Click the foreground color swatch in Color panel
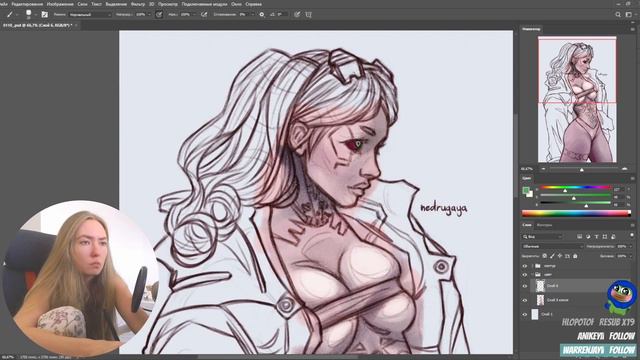The width and height of the screenshot is (640, 360). click(526, 191)
